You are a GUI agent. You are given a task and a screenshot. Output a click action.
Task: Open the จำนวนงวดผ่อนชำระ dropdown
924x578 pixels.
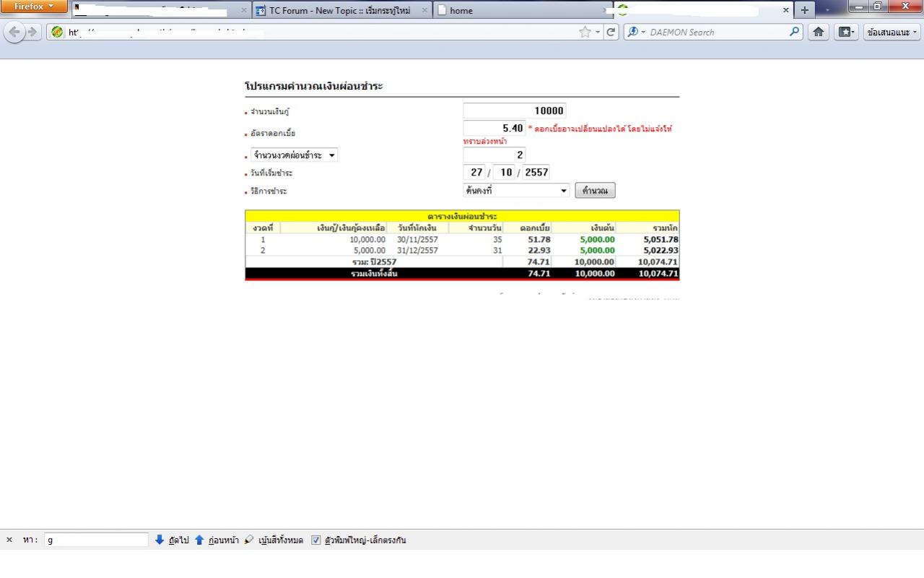[x=294, y=155]
